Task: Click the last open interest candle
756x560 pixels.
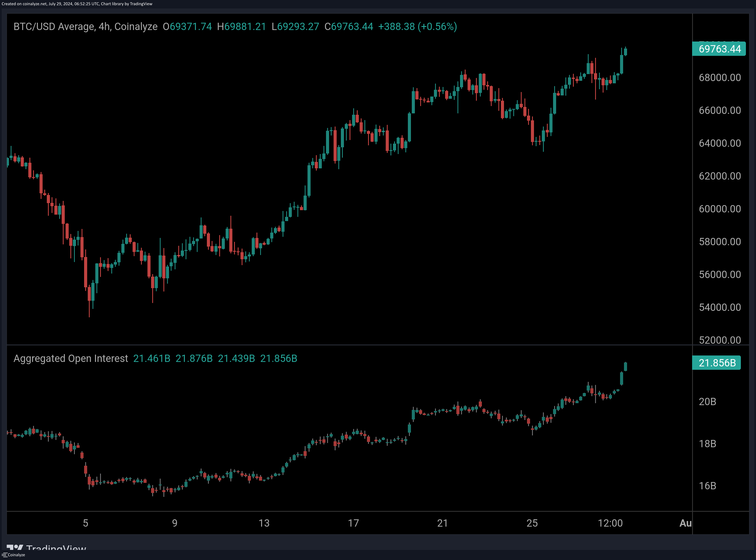Action: [625, 366]
